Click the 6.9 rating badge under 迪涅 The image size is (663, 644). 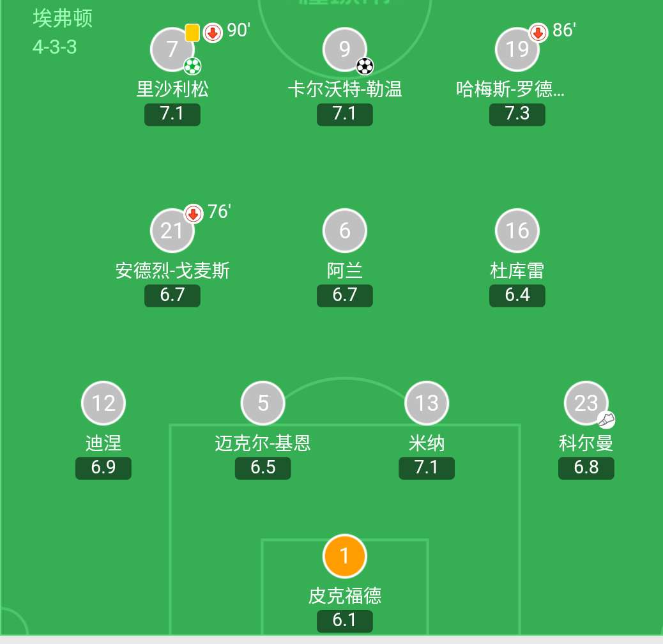click(103, 468)
